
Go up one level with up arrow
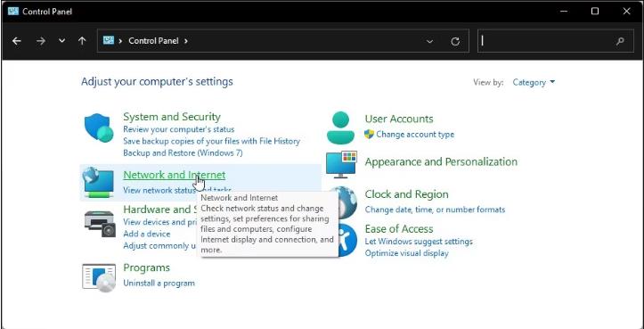(82, 41)
